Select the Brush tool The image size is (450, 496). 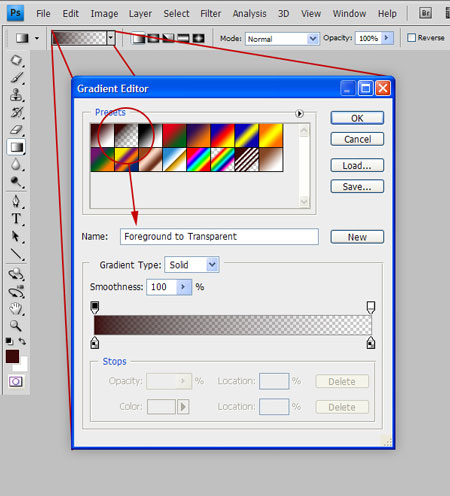click(x=16, y=77)
